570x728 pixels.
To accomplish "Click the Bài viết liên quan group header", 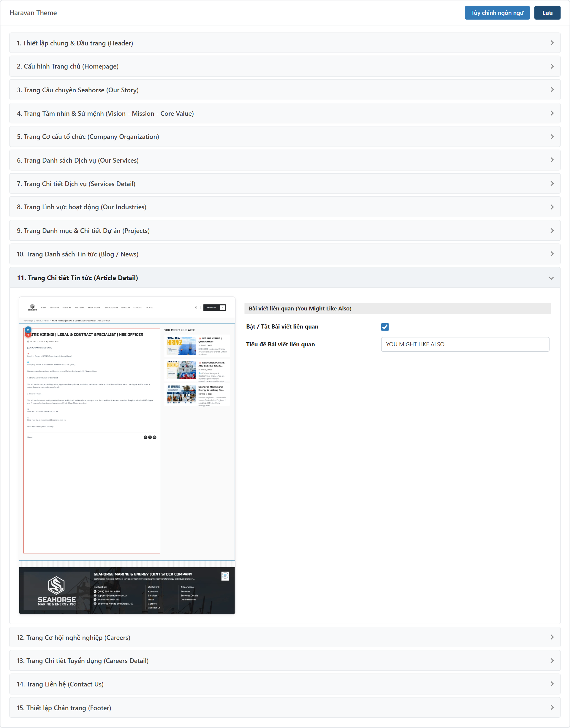I will 398,308.
